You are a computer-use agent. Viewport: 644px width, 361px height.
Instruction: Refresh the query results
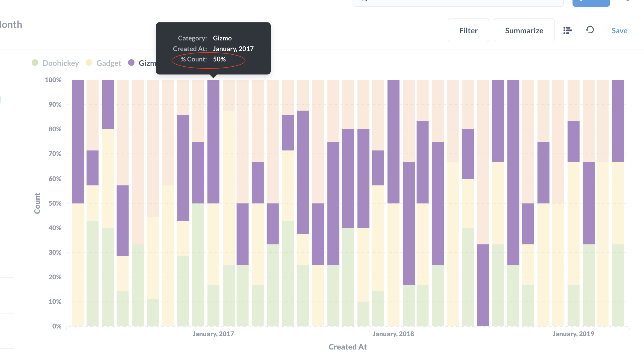(590, 30)
